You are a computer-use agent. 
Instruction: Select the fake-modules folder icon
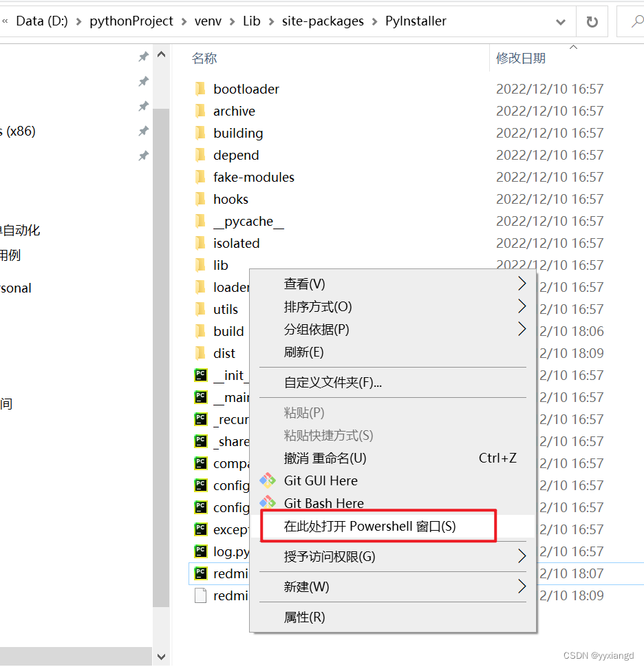[200, 177]
